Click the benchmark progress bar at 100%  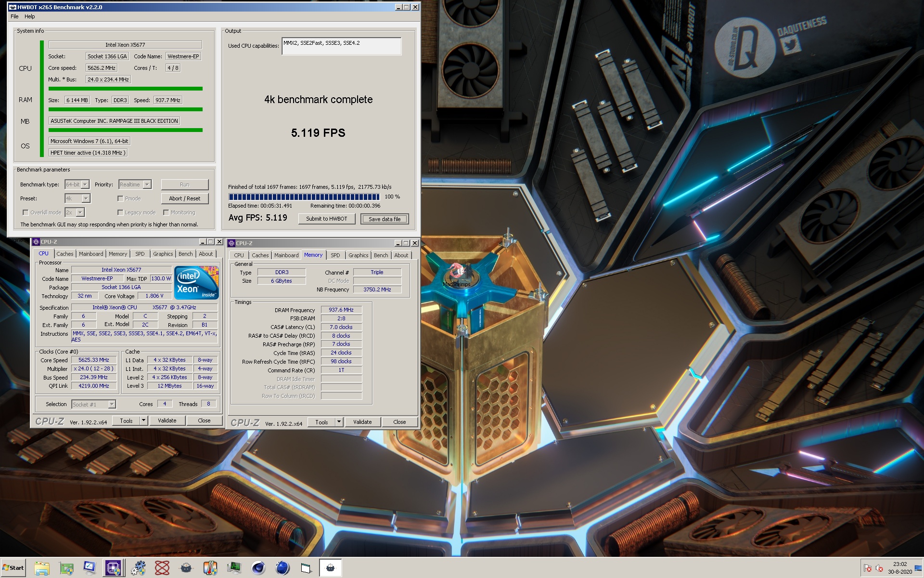click(304, 197)
